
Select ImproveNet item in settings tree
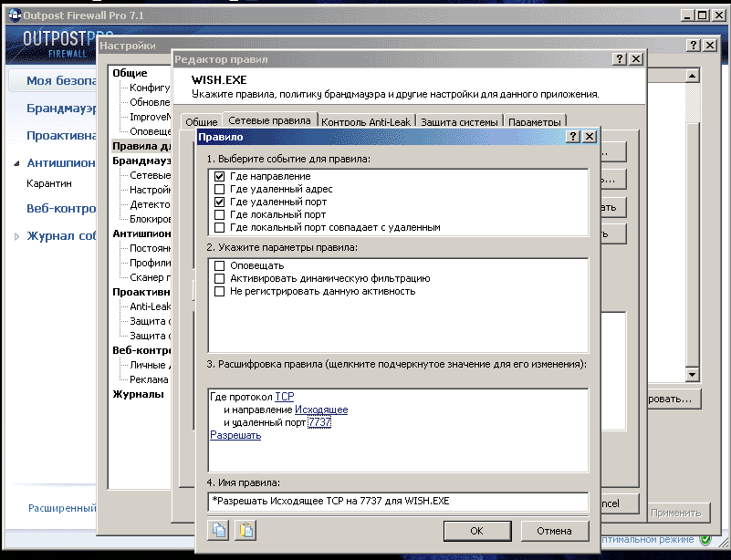click(x=150, y=117)
